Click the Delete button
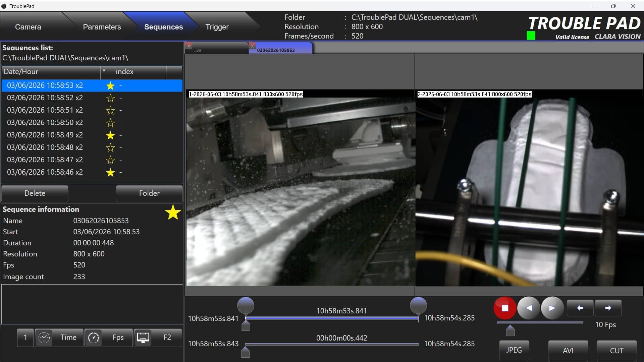Viewport: 644px width, 362px height. click(x=35, y=193)
